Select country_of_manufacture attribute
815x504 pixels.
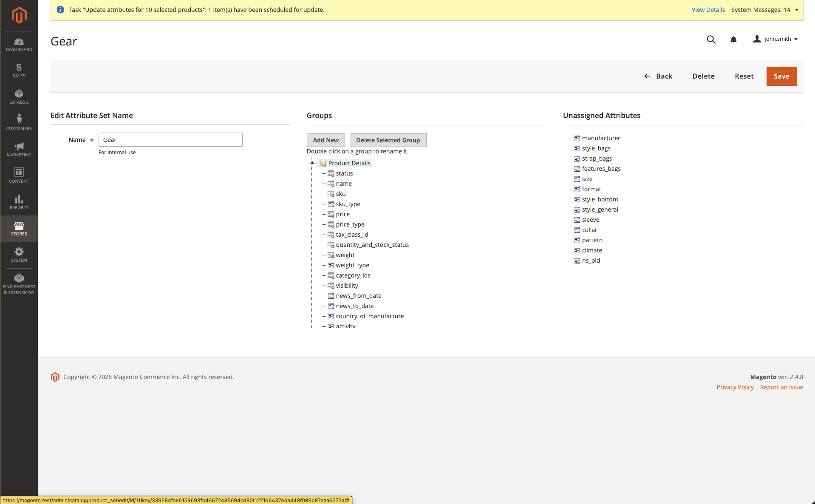click(370, 316)
